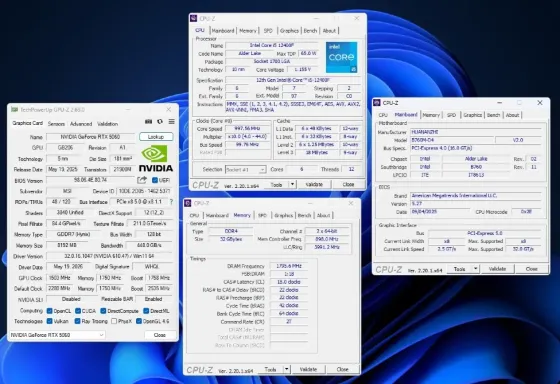The height and width of the screenshot is (384, 560).
Task: Click the Lookup button in GPU-Z
Action: (156, 137)
